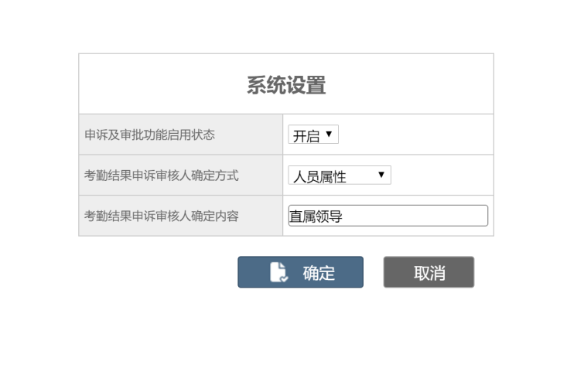Choose the reviewer determination method combo box
The height and width of the screenshot is (392, 577).
(x=340, y=176)
